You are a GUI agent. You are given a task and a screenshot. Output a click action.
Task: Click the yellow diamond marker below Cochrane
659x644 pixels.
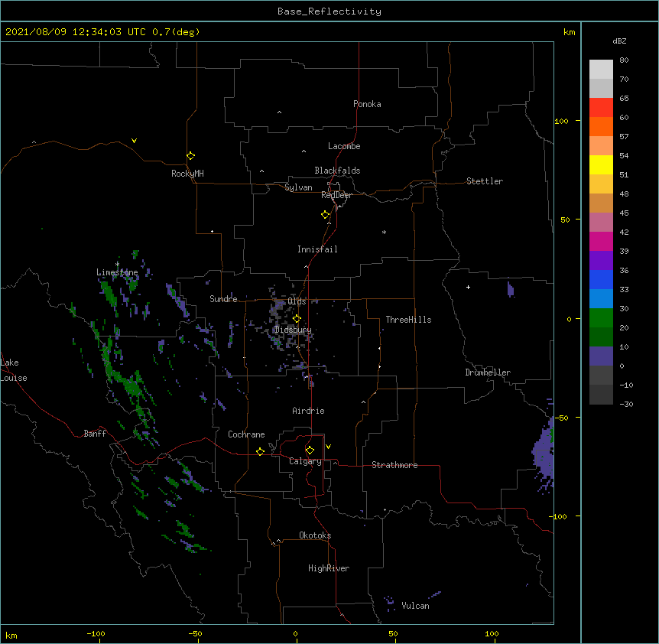260,451
